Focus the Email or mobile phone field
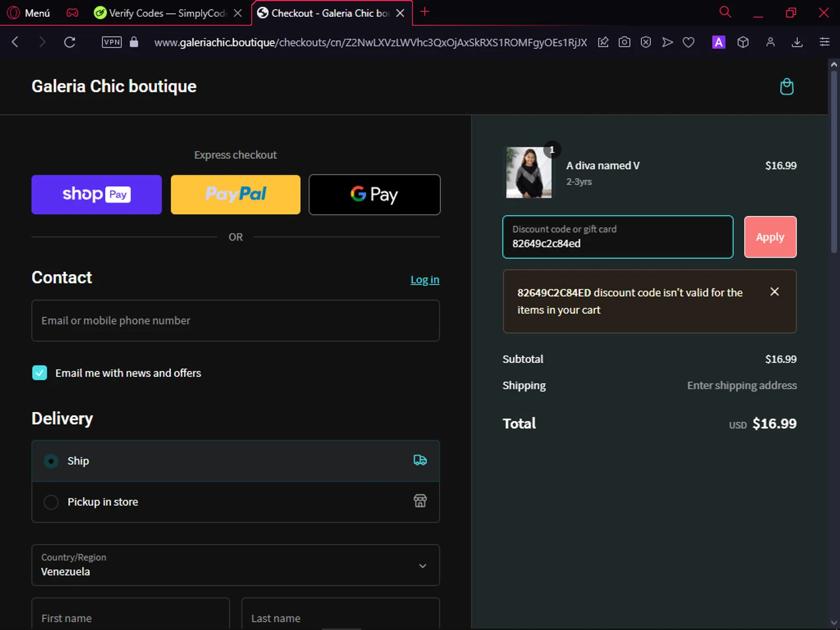Screen dimensions: 840x630 pyautogui.click(x=236, y=321)
